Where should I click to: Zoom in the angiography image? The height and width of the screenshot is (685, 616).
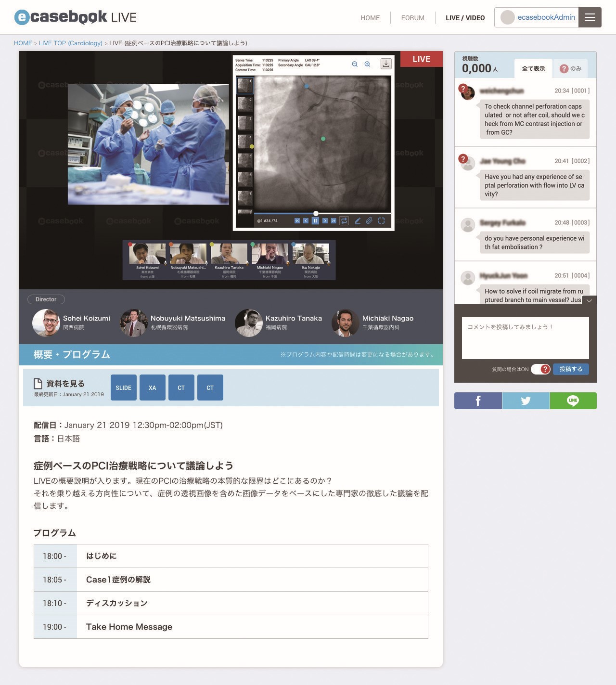coord(367,64)
